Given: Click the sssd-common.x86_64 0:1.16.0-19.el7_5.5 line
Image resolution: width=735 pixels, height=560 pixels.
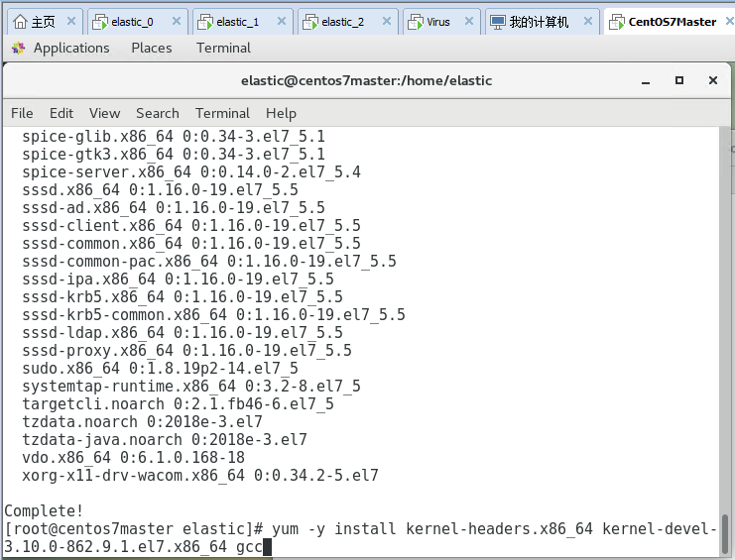Looking at the screenshot, I should click(x=191, y=243).
